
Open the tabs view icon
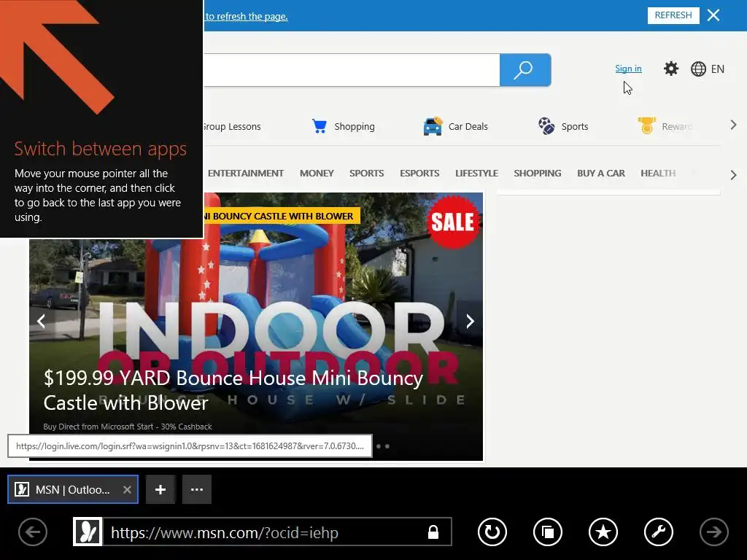click(x=547, y=532)
